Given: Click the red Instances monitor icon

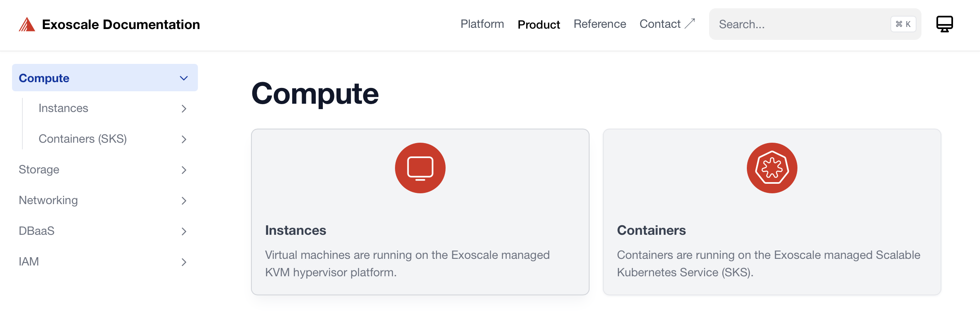Looking at the screenshot, I should 420,168.
